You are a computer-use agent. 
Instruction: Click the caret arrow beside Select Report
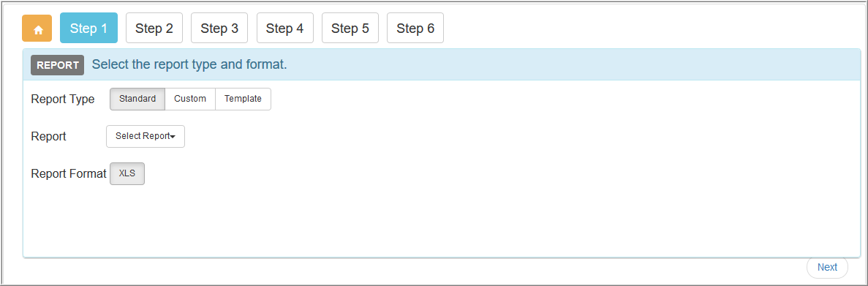click(173, 138)
